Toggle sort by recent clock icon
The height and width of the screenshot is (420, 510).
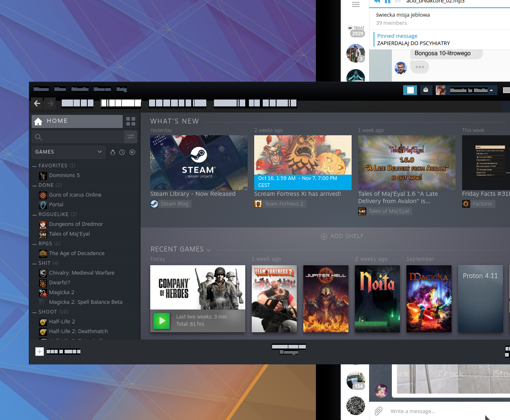(122, 152)
